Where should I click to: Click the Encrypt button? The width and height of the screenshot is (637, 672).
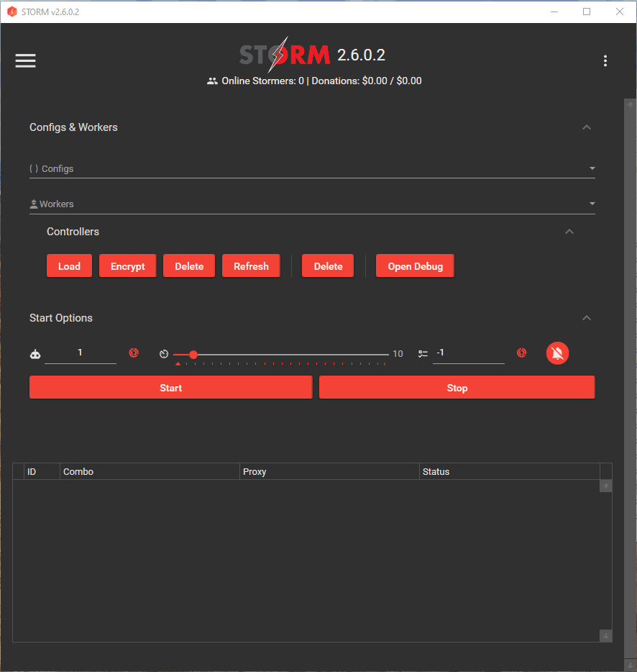[128, 265]
